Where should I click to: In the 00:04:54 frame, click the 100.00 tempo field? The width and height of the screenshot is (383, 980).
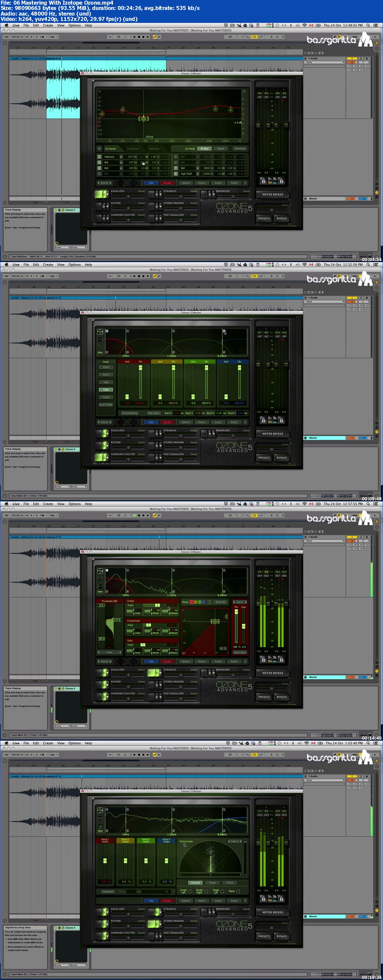(15, 37)
